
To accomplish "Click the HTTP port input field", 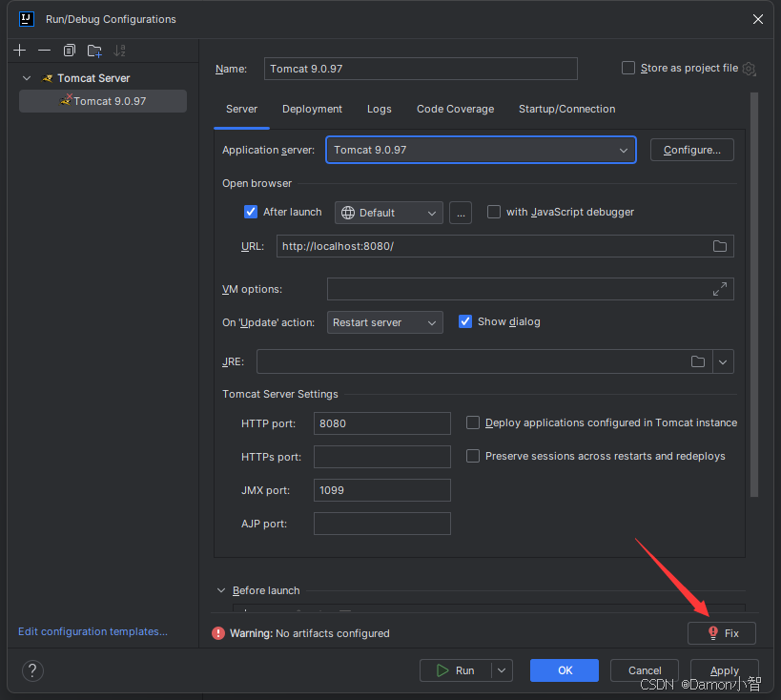I will pos(381,423).
